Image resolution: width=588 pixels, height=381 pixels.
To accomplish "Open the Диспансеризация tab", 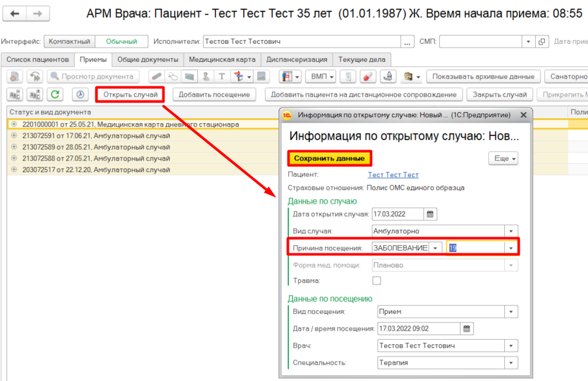I will (x=297, y=59).
